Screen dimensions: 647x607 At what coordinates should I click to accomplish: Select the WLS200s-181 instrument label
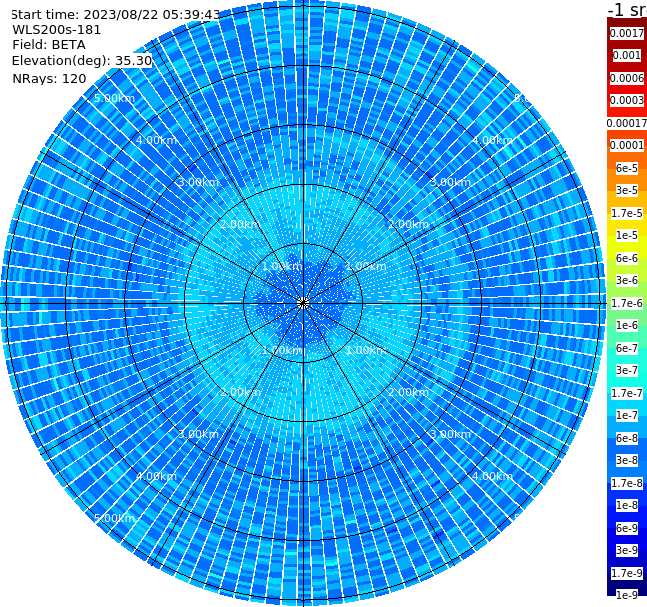point(57,30)
